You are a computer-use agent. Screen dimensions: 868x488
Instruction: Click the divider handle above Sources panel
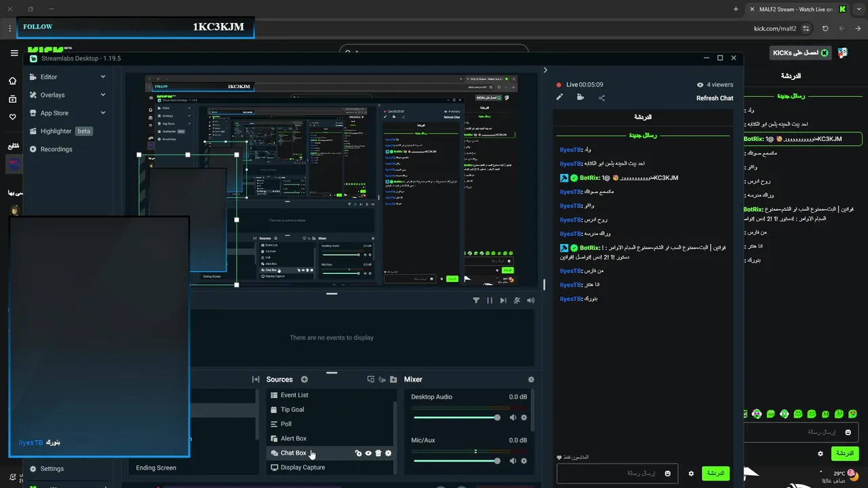click(332, 372)
